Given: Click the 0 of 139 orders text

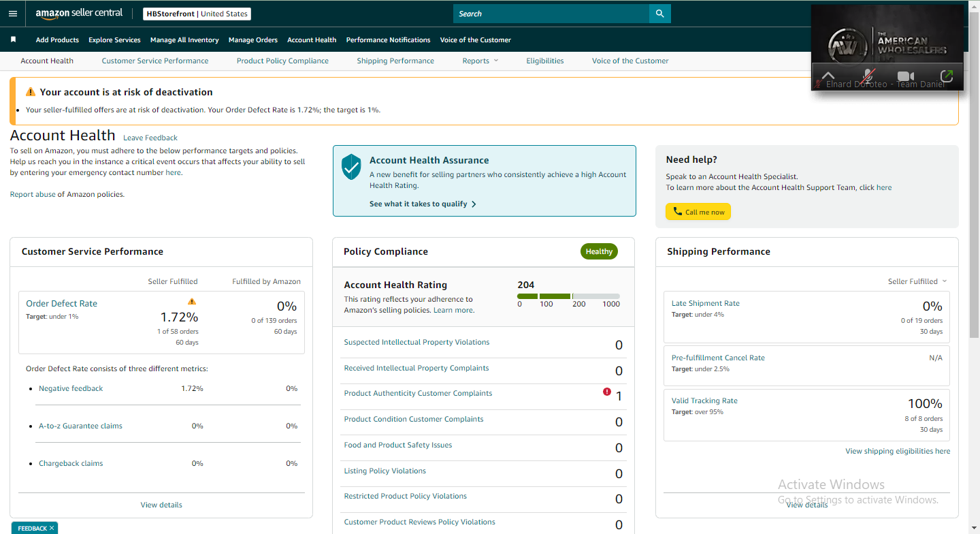Looking at the screenshot, I should pos(274,320).
